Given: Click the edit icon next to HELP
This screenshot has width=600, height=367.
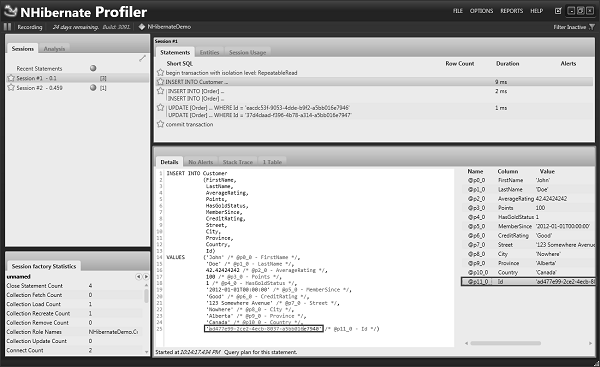Looking at the screenshot, I should click(558, 11).
